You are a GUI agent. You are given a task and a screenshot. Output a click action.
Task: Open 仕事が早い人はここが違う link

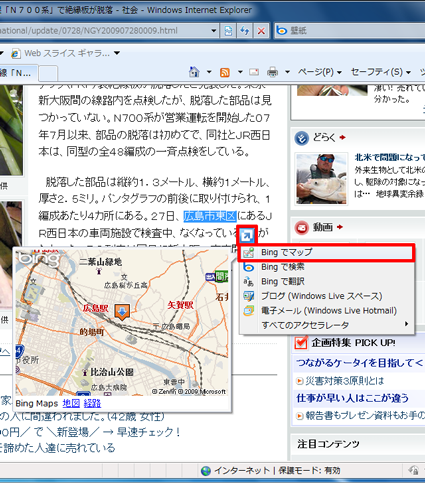(353, 398)
